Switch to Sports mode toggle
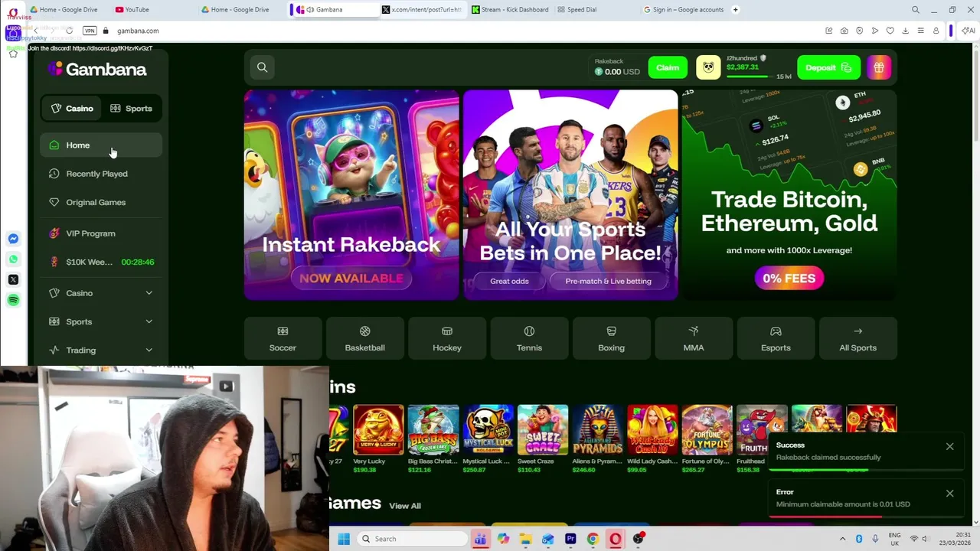 tap(131, 109)
